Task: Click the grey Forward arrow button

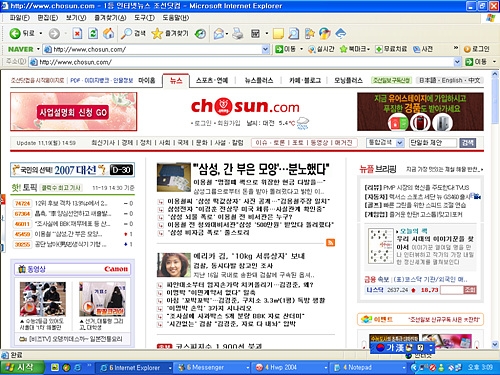Action: click(54, 33)
